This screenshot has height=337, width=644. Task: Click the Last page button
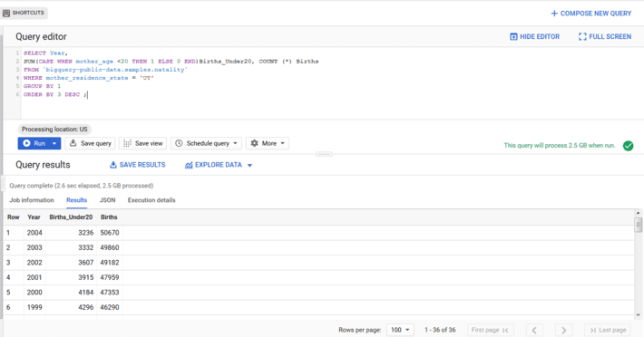coord(607,330)
